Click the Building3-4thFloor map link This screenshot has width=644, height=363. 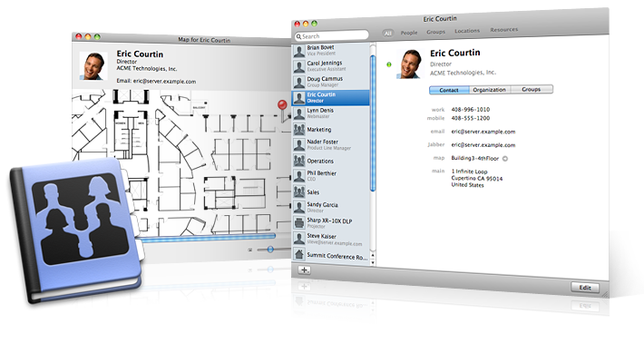click(x=474, y=158)
